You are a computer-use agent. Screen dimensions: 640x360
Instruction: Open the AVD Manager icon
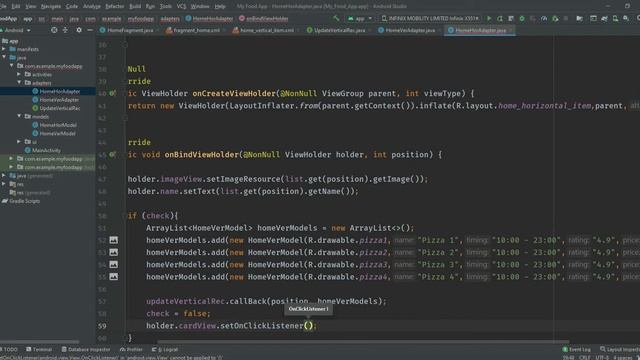click(615, 18)
